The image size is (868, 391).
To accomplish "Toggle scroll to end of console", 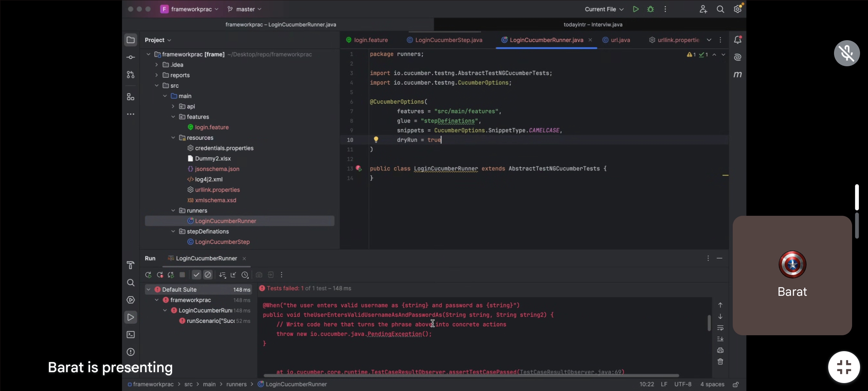I will pos(720,339).
